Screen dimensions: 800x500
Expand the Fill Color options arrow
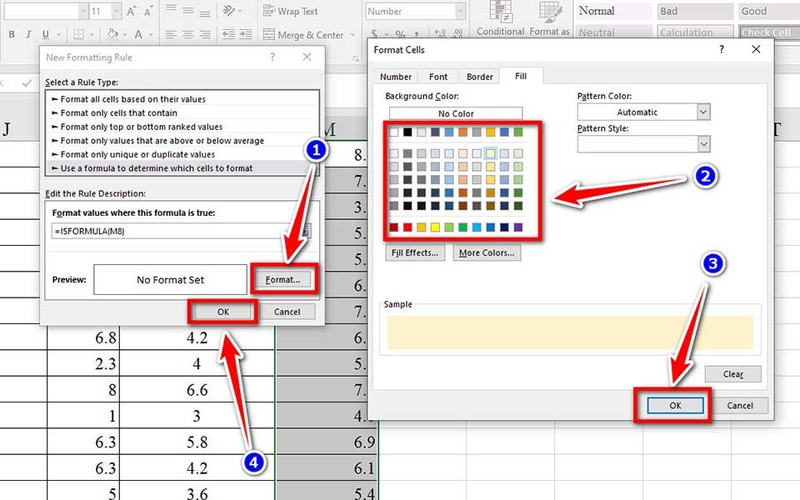click(x=124, y=35)
